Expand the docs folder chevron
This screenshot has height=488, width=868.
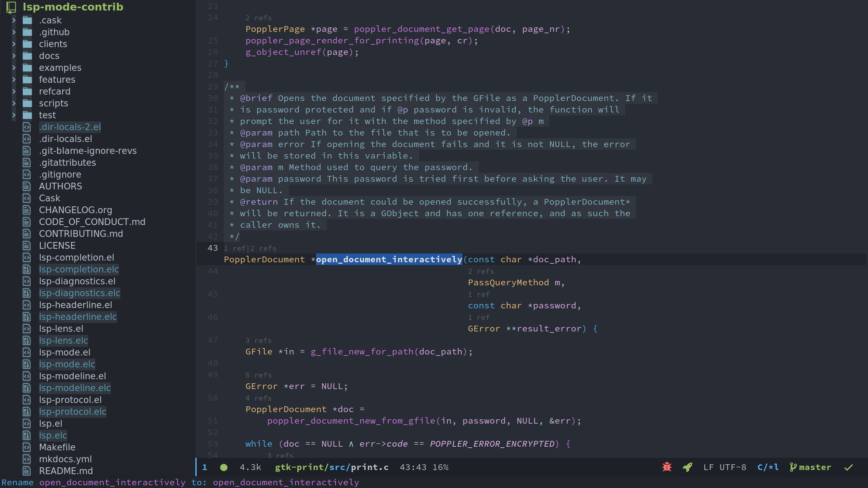click(x=14, y=56)
